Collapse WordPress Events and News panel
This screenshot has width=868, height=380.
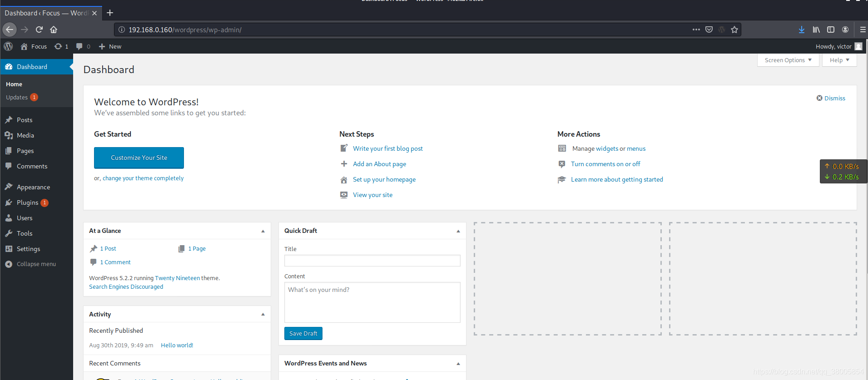458,364
